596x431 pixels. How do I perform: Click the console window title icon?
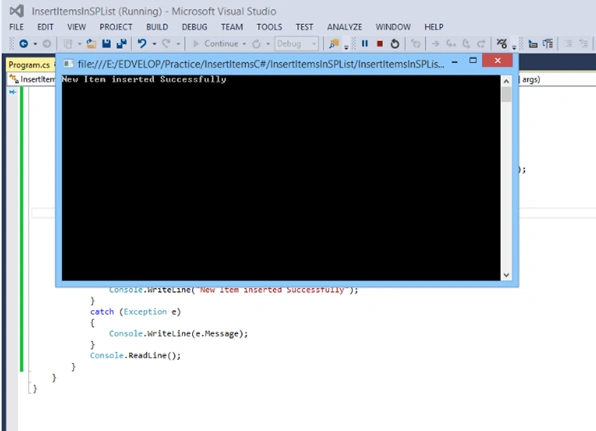[68, 63]
